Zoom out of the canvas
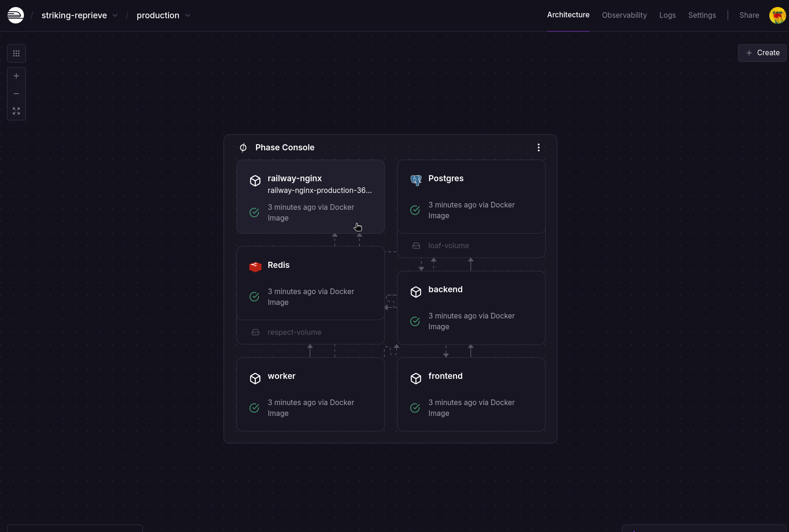Viewport: 789px width, 532px height. click(x=16, y=94)
